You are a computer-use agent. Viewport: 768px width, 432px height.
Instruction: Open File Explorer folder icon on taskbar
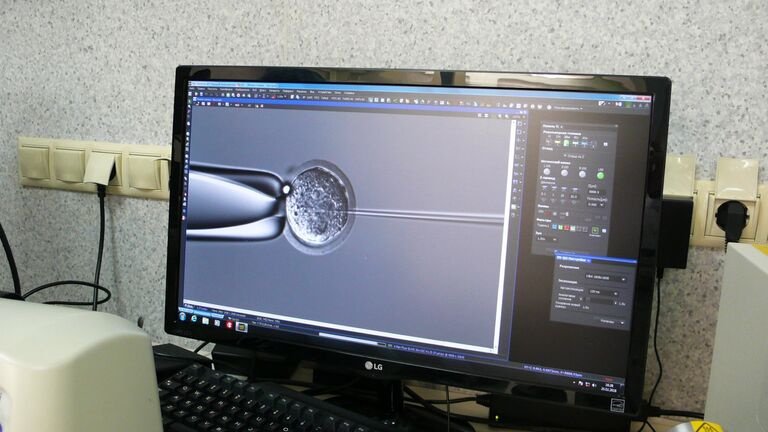[206, 321]
